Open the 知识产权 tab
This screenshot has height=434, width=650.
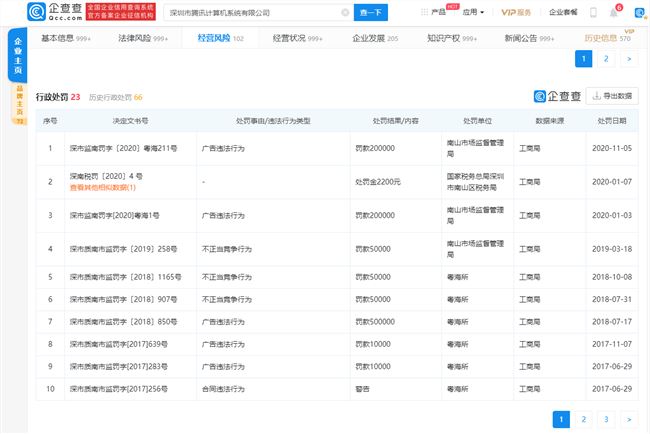pos(452,38)
